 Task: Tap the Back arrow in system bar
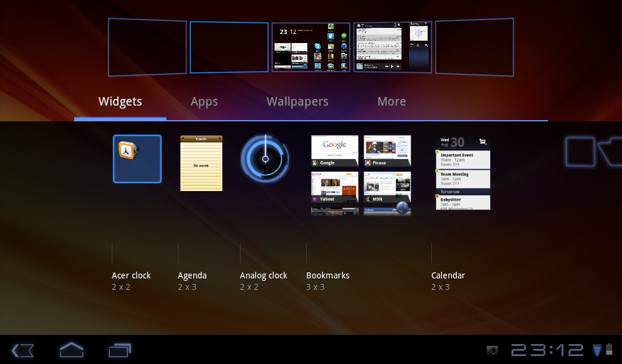[x=23, y=350]
